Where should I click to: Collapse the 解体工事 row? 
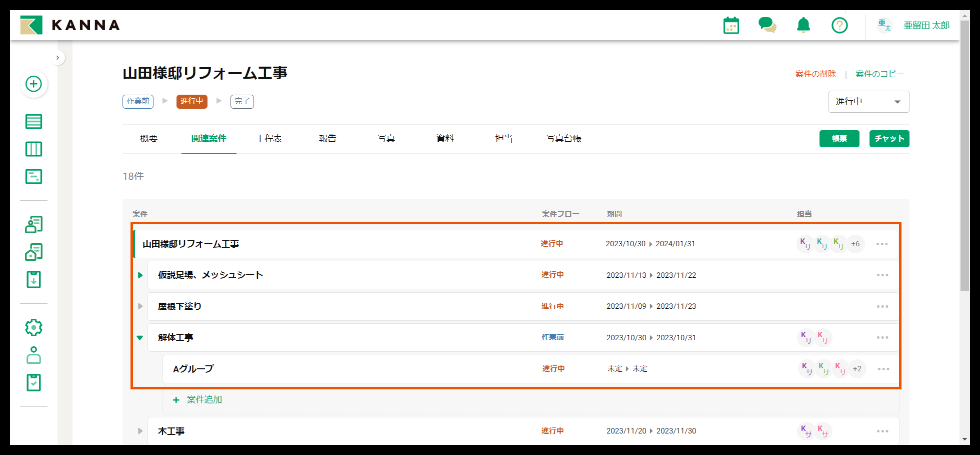point(140,338)
